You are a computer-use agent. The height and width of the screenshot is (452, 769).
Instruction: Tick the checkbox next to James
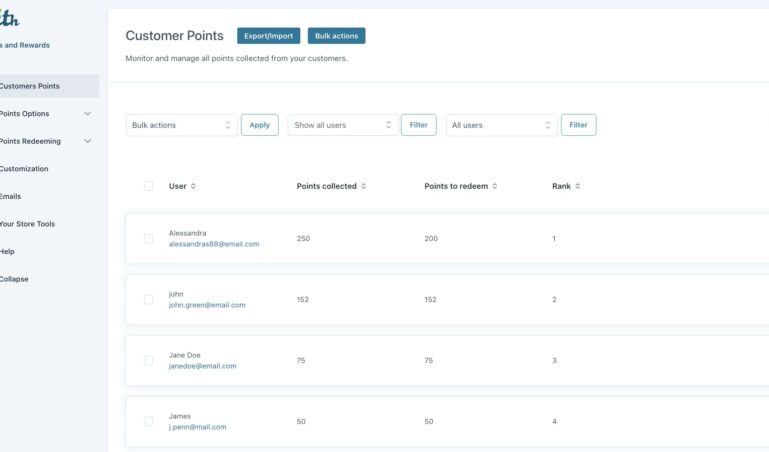pyautogui.click(x=149, y=422)
